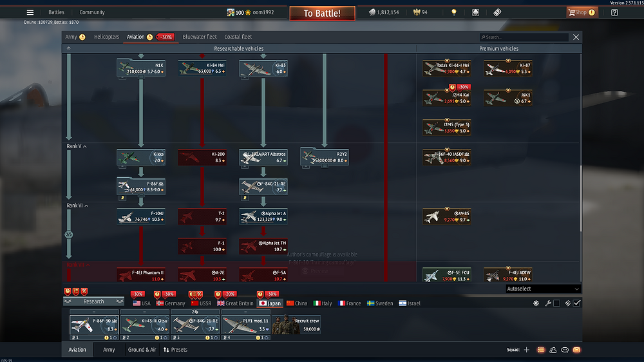Select the USA nation tab
Screen dimensions: 644x362
click(x=142, y=303)
